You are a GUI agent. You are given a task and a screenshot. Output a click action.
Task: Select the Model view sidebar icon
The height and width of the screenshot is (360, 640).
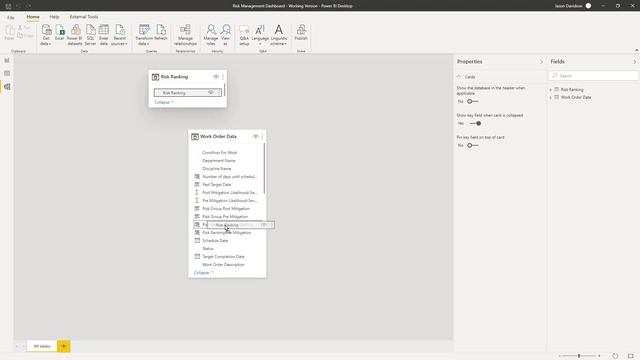tap(7, 87)
